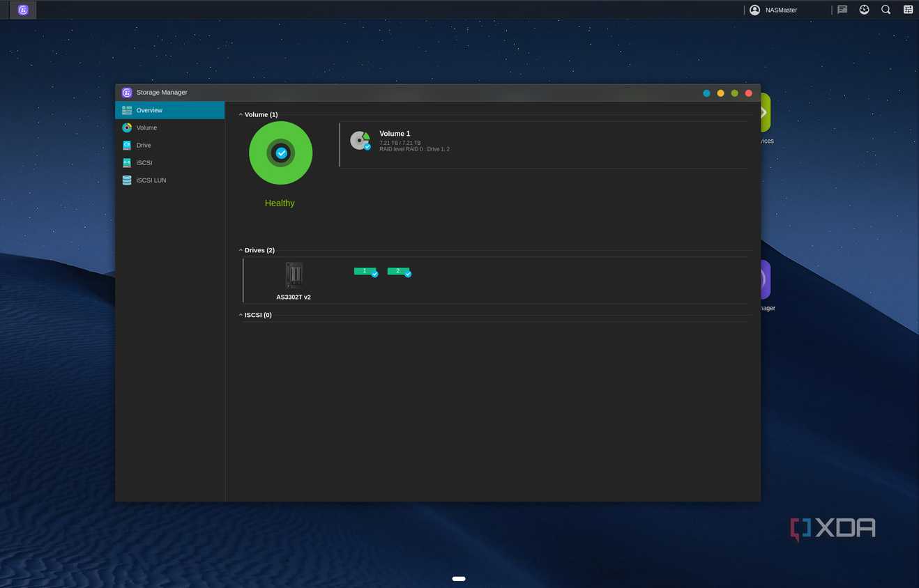Collapse the Drives (2) section

pos(257,250)
